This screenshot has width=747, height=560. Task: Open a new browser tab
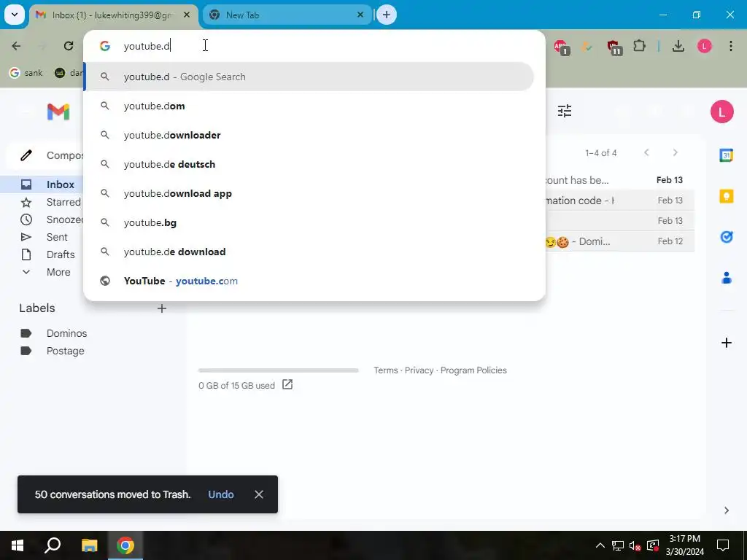(x=387, y=15)
